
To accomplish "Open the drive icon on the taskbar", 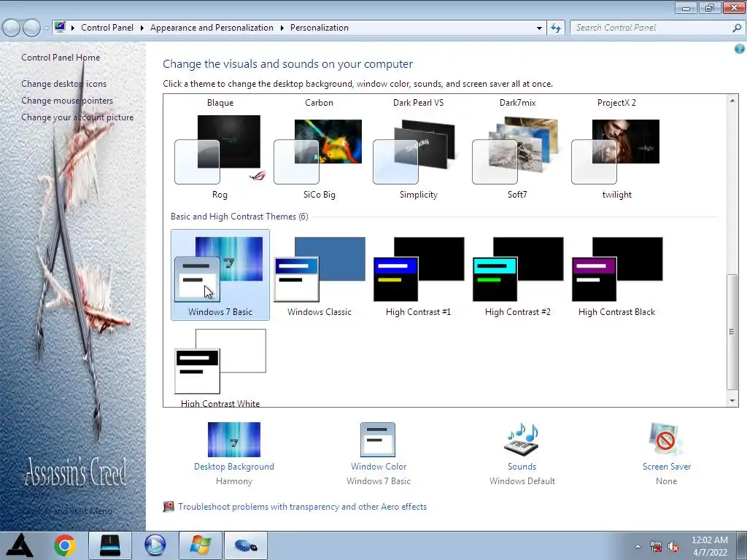I will (110, 545).
